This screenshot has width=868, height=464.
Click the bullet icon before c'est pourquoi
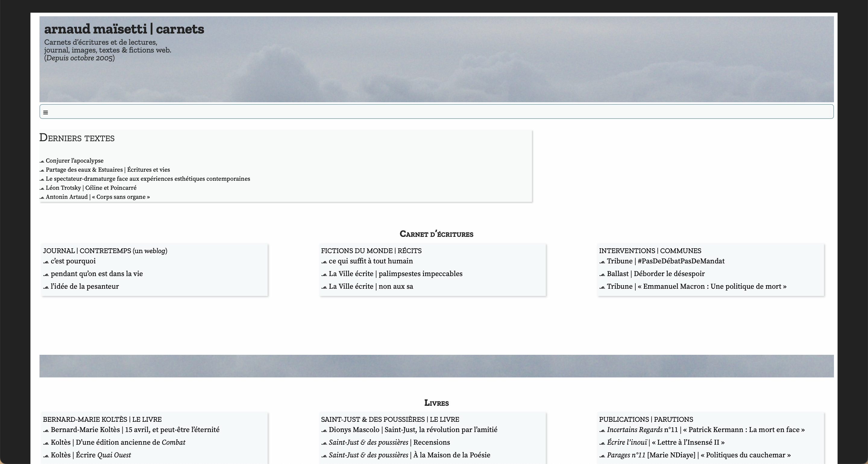point(46,262)
